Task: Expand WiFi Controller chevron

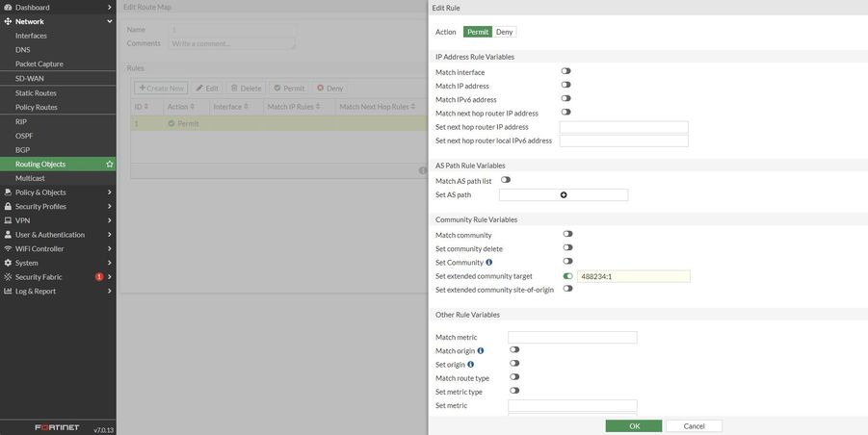Action: point(110,248)
